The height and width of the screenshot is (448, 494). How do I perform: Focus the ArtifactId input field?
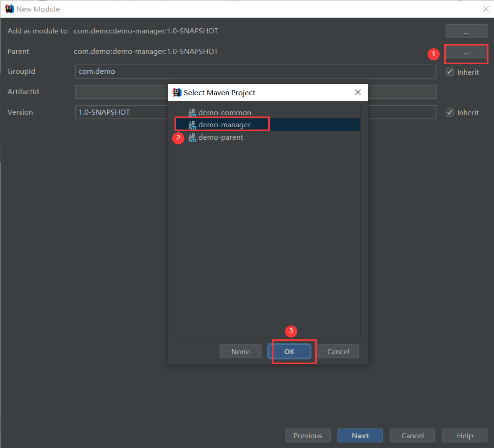click(255, 92)
